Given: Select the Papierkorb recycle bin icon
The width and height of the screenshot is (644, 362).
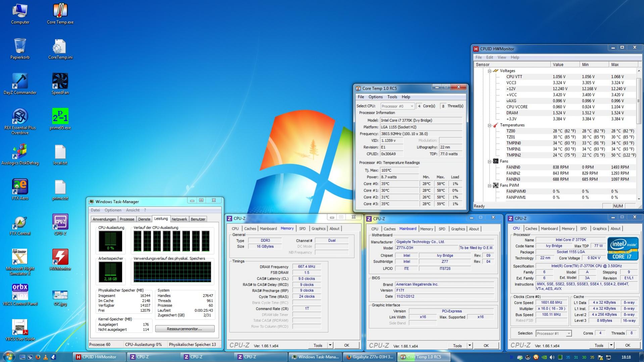Looking at the screenshot, I should (x=20, y=49).
